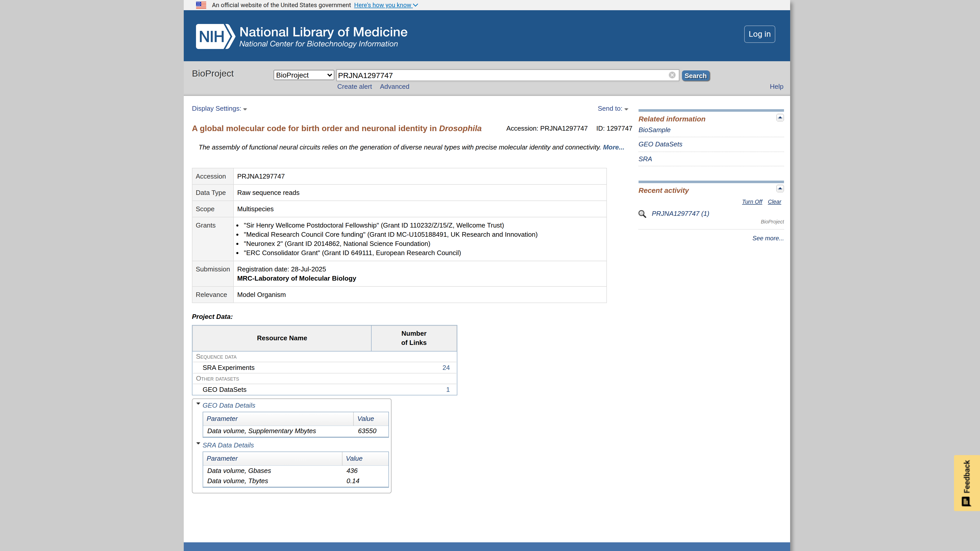Click the NIH logo
Screen dimensions: 980x551
coord(215,36)
